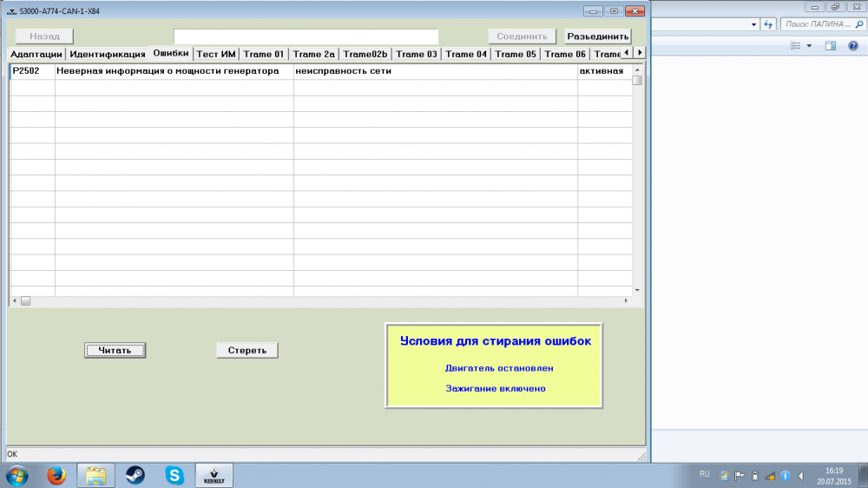Expand the Explorer address bar dropdown
The height and width of the screenshot is (488, 868).
click(x=753, y=24)
